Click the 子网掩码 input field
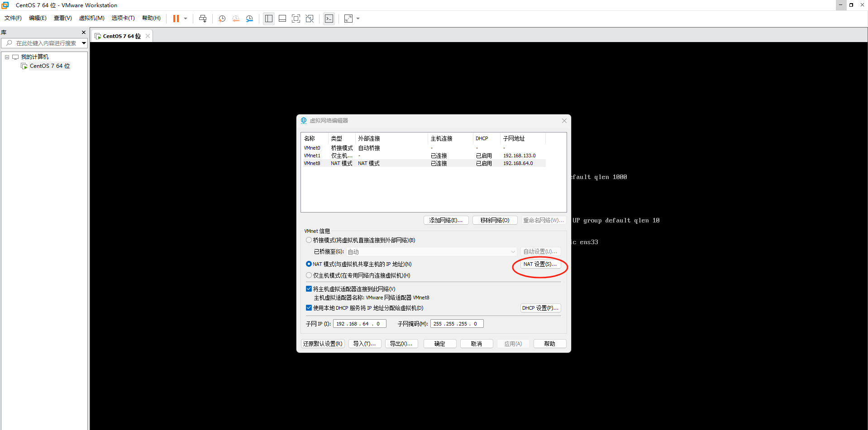Screen dimensions: 868x430 (x=457, y=324)
